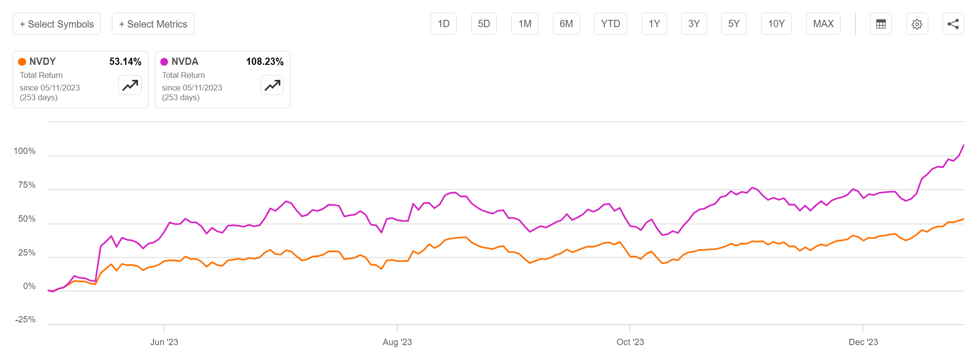The width and height of the screenshot is (980, 363).
Task: Select the 1D time range
Action: (x=443, y=23)
